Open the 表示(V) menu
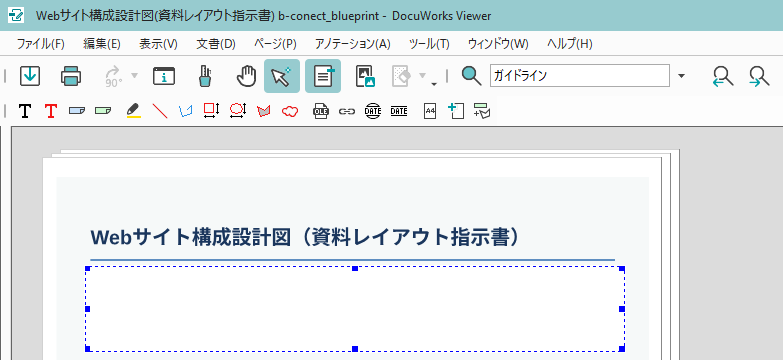This screenshot has width=783, height=360. tap(158, 44)
